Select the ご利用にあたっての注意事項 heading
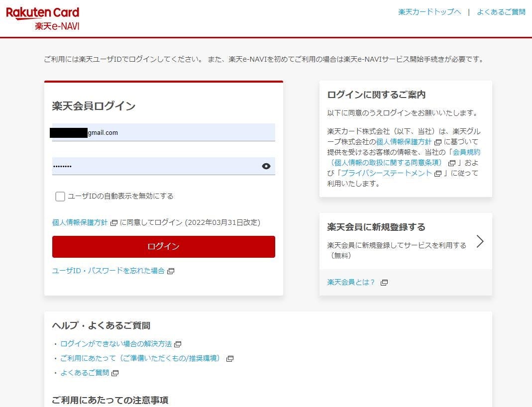Screen dimensions: 532x407 coord(110,400)
